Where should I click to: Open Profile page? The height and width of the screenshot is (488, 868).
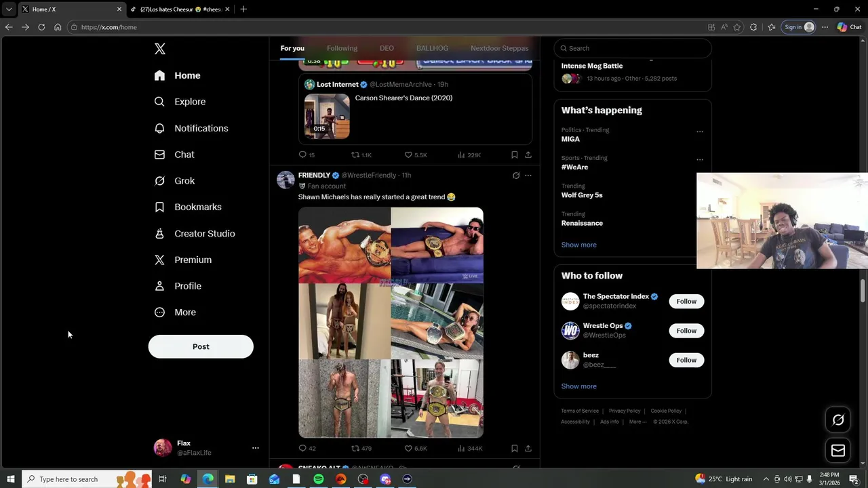click(178, 286)
